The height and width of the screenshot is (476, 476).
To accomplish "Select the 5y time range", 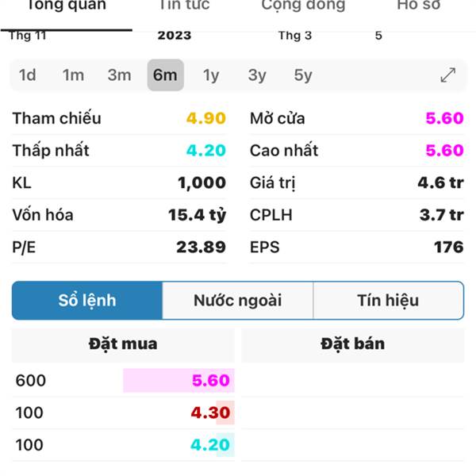I will (x=303, y=75).
